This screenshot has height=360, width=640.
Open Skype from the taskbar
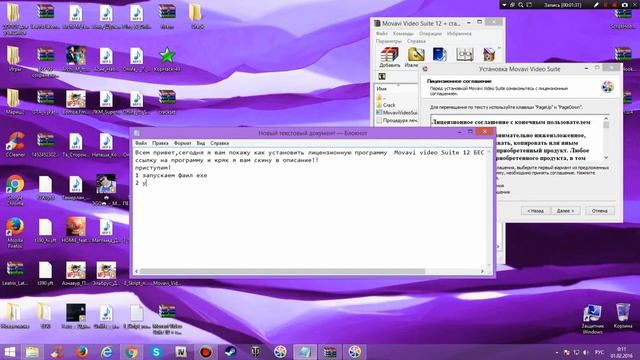pos(156,352)
